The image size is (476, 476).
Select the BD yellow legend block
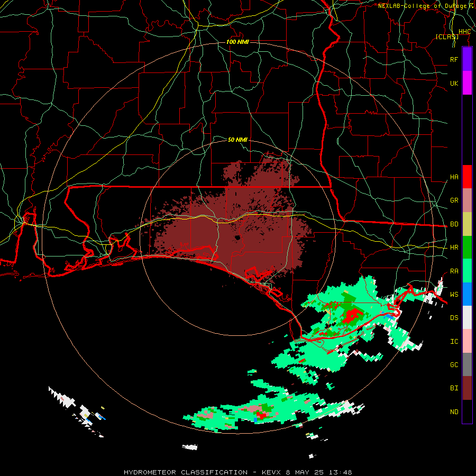(467, 224)
